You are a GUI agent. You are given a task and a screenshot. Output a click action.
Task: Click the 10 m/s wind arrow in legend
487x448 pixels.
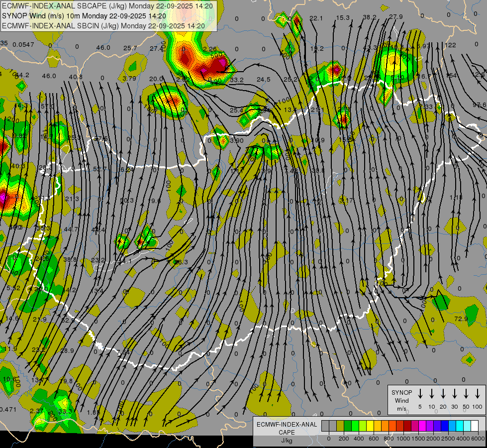pyautogui.click(x=431, y=394)
